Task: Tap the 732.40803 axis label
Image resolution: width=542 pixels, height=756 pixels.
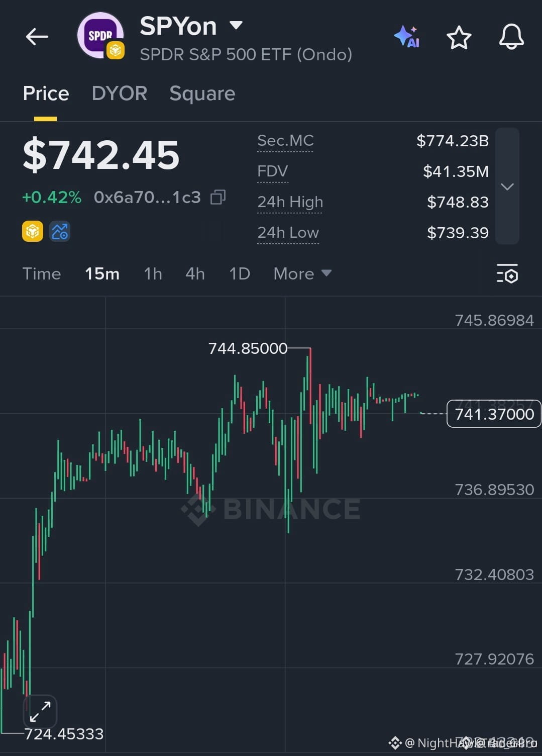Action: [494, 575]
